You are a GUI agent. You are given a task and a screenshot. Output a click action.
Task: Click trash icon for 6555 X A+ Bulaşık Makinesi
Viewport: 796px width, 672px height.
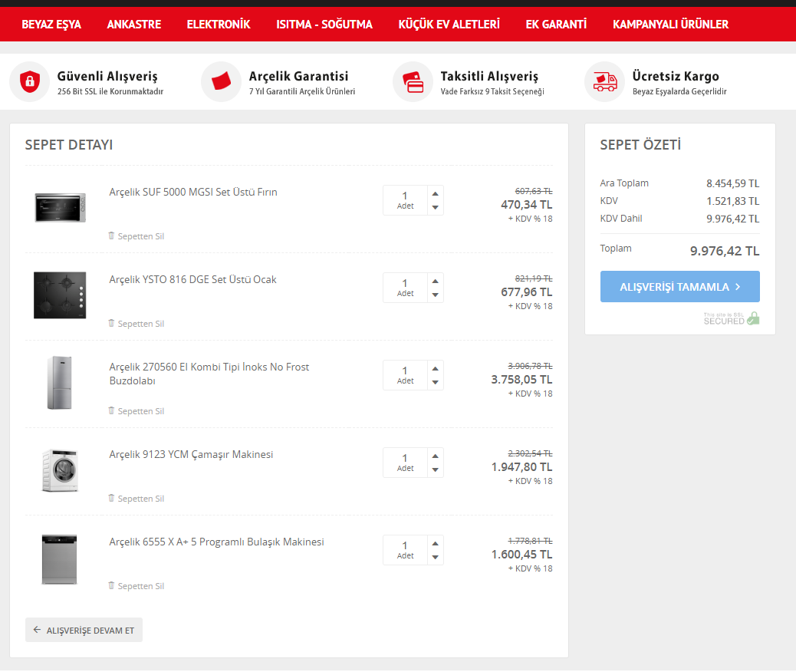(x=111, y=585)
